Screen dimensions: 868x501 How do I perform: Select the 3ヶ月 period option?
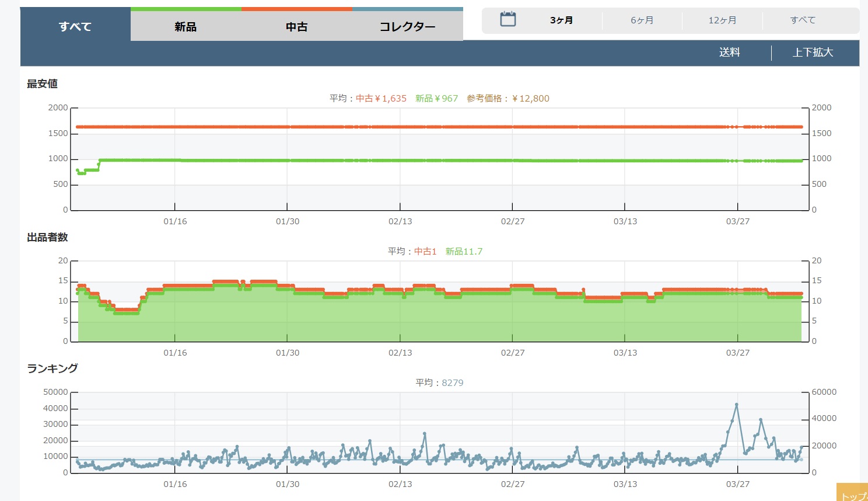561,20
